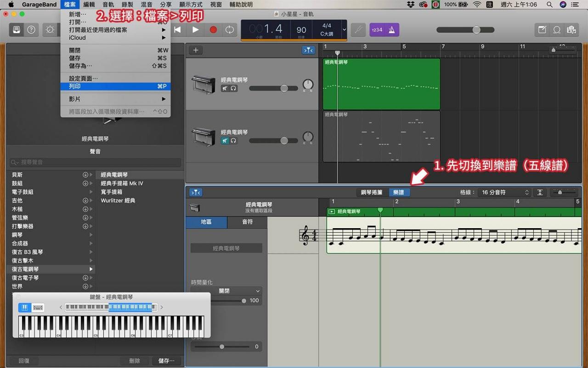Open the 混音 menu in menu bar
This screenshot has height=368, width=588.
(147, 5)
